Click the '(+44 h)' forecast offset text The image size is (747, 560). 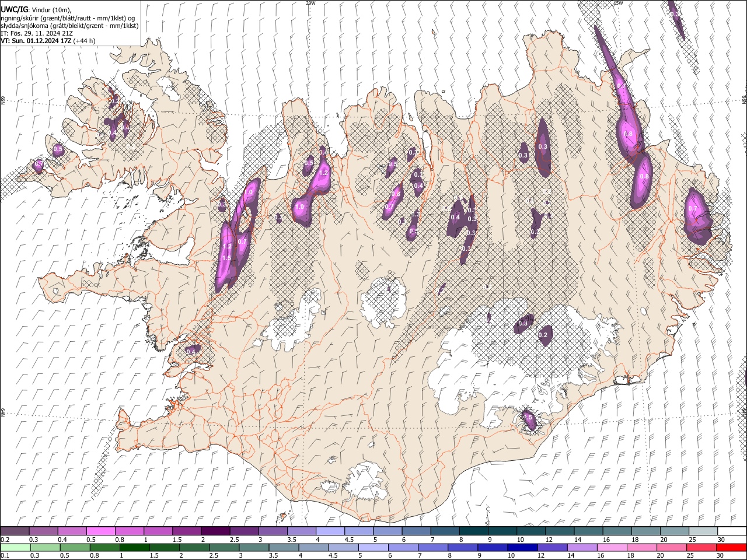coord(85,41)
